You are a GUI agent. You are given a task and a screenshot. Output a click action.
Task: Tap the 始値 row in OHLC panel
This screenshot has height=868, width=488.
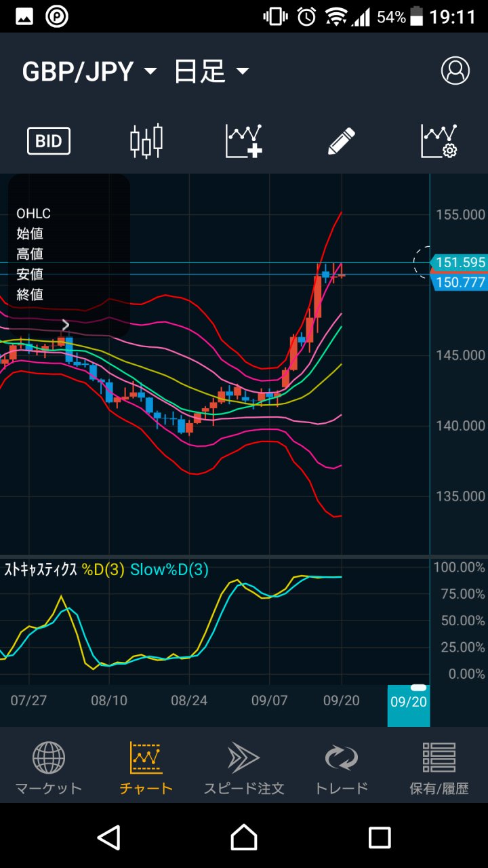point(30,234)
